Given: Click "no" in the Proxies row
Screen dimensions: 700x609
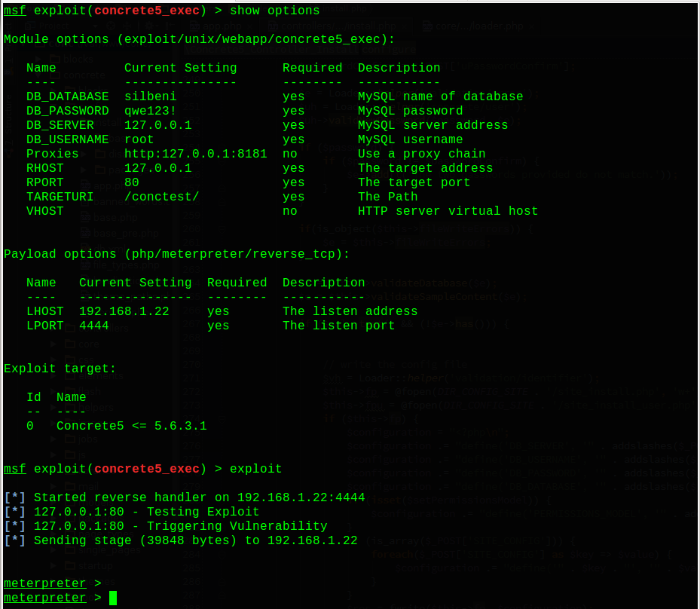Looking at the screenshot, I should (x=290, y=154).
